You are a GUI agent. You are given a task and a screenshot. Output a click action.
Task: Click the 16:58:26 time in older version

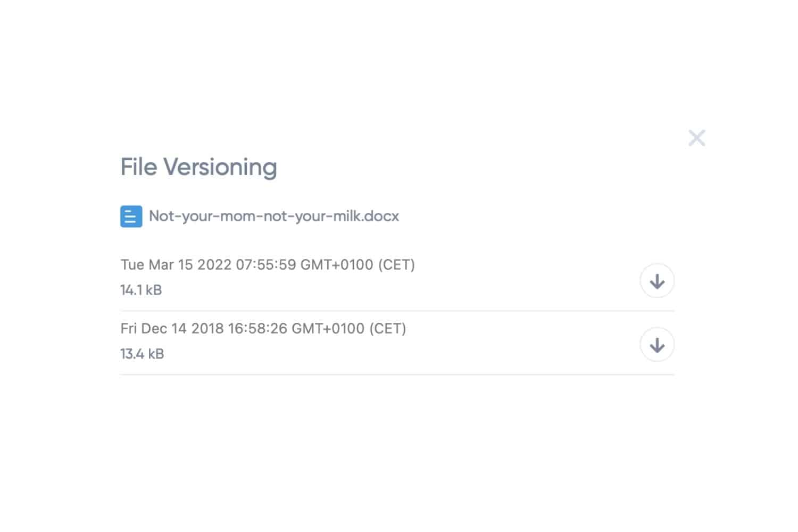(257, 328)
